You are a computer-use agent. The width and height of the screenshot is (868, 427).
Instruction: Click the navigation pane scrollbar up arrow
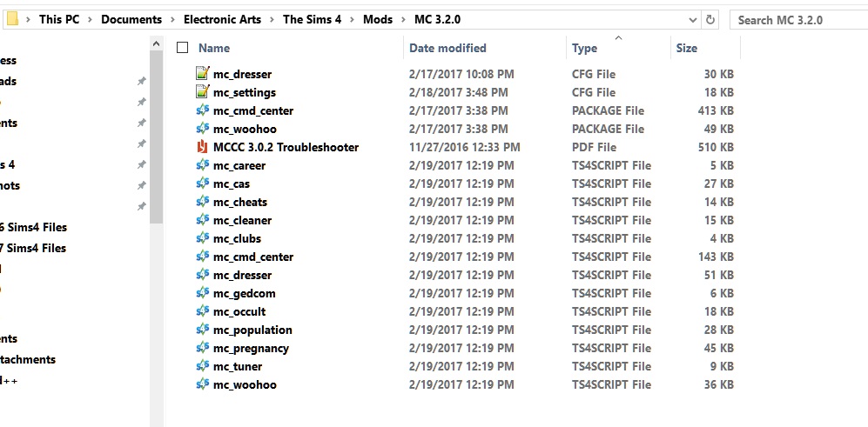[x=156, y=43]
